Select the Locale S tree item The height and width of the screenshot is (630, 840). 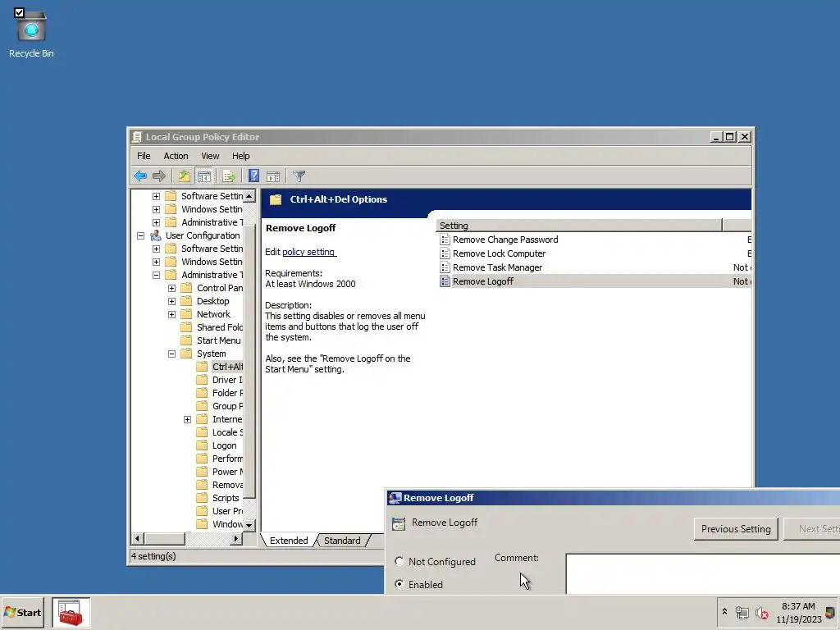(228, 432)
